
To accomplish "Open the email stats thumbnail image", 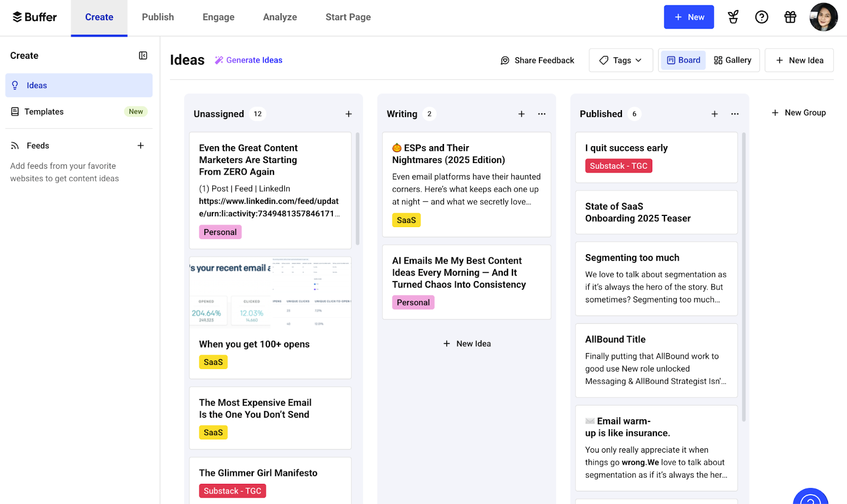I will coord(270,293).
